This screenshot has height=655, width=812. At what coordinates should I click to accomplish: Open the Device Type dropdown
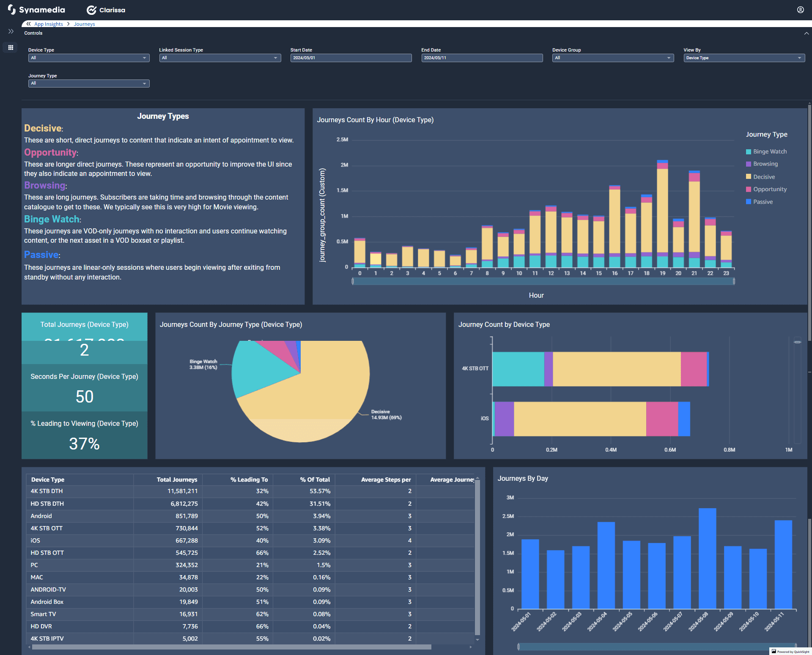click(88, 58)
